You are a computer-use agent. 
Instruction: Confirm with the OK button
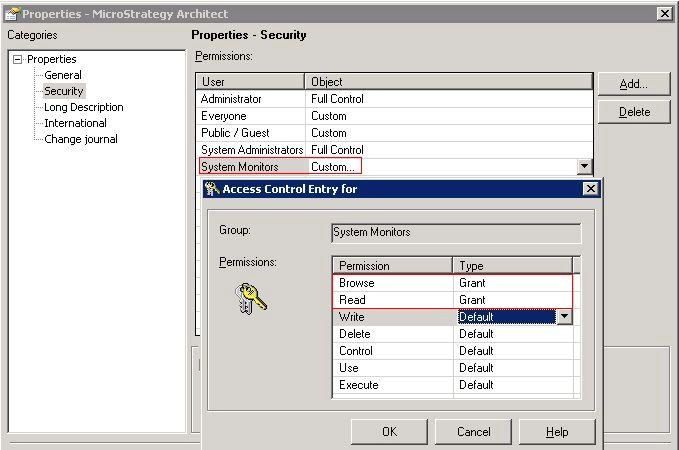pos(389,431)
